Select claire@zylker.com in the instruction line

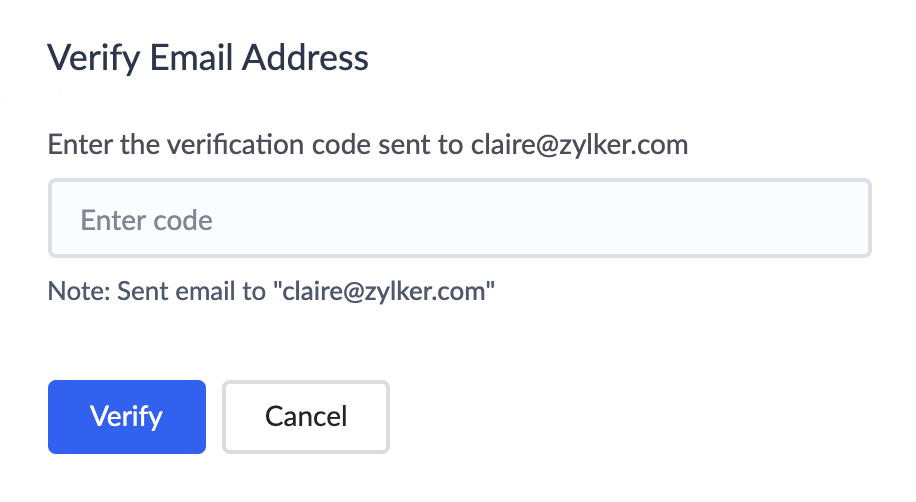coord(580,144)
